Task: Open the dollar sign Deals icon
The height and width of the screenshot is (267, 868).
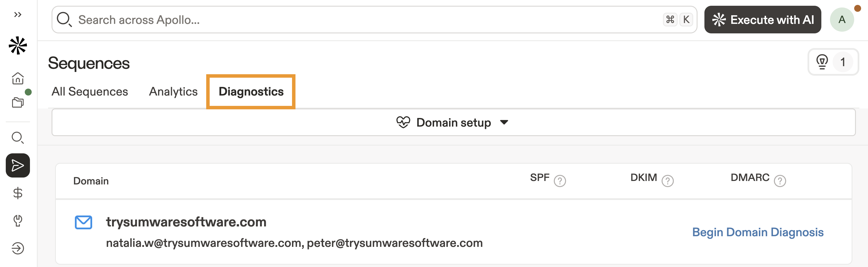Action: [18, 193]
